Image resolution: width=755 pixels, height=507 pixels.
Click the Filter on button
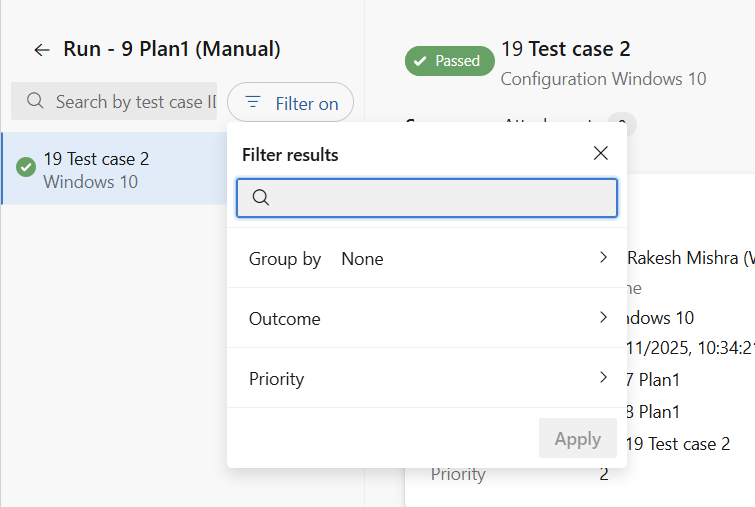click(291, 103)
